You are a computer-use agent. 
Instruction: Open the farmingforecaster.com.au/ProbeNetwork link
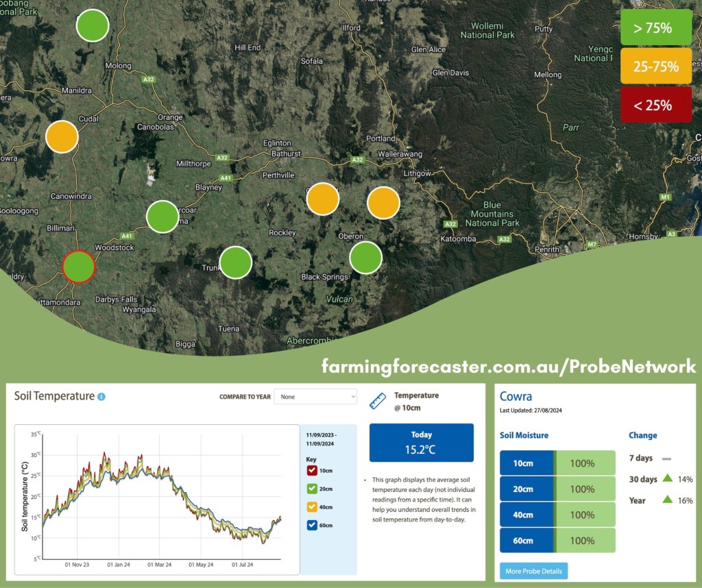[x=509, y=367]
